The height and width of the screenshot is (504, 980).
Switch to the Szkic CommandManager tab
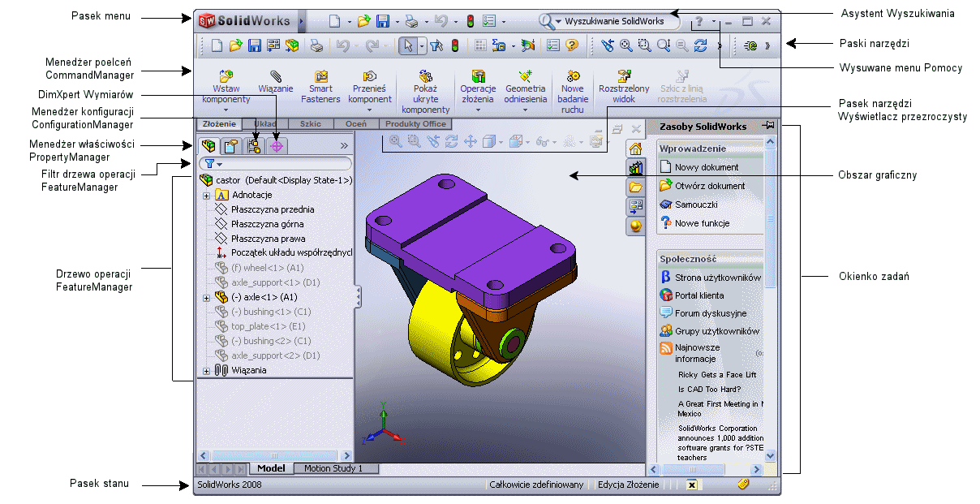click(310, 124)
